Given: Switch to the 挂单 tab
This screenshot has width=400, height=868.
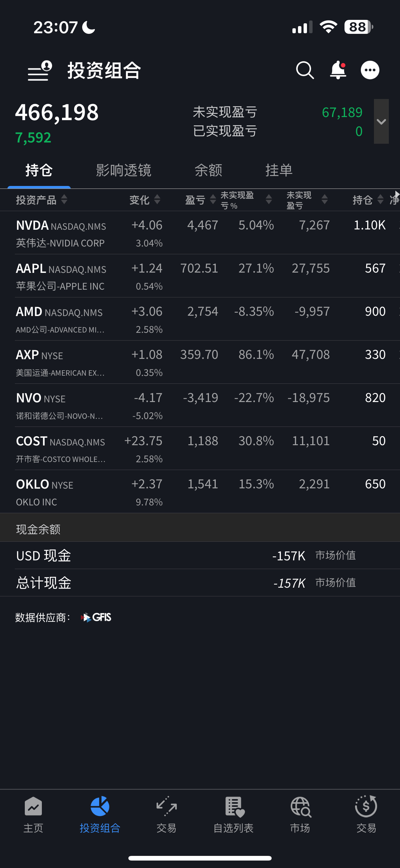Looking at the screenshot, I should [279, 170].
